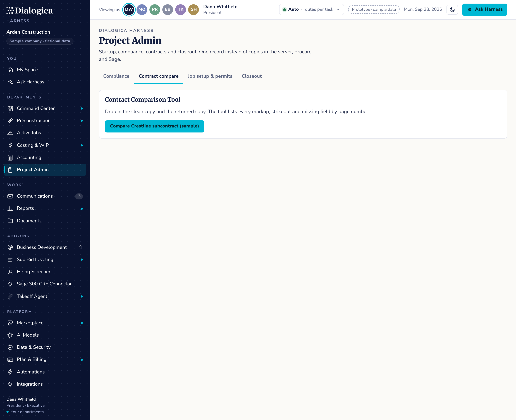Click the Reports bar chart icon

pyautogui.click(x=10, y=208)
